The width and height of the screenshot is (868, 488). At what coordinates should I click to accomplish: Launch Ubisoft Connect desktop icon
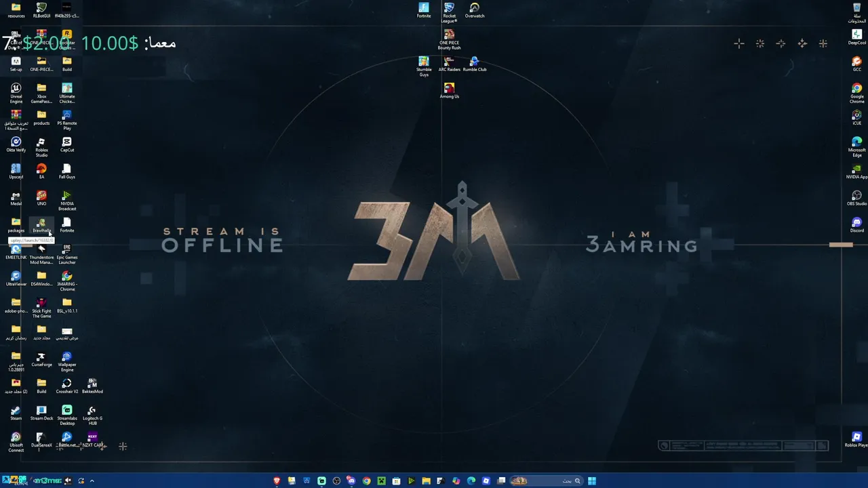coord(16,442)
